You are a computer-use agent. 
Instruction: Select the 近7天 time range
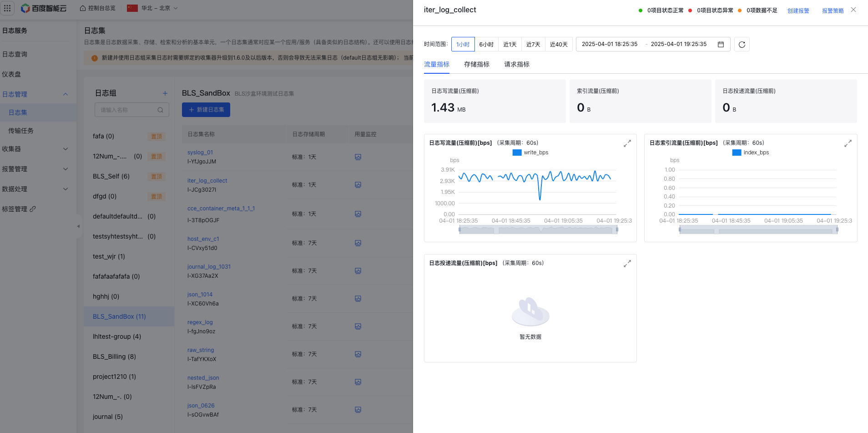coord(533,44)
